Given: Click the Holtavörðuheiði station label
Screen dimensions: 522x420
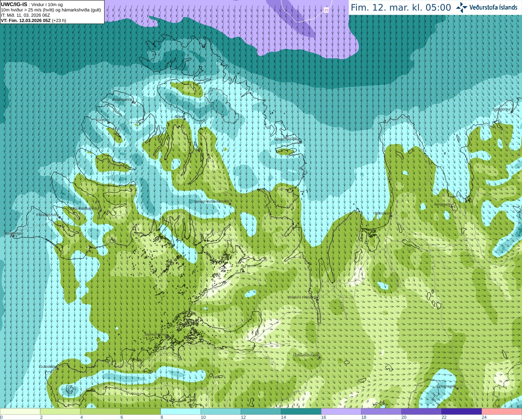Looking at the screenshot, I should 306,355.
